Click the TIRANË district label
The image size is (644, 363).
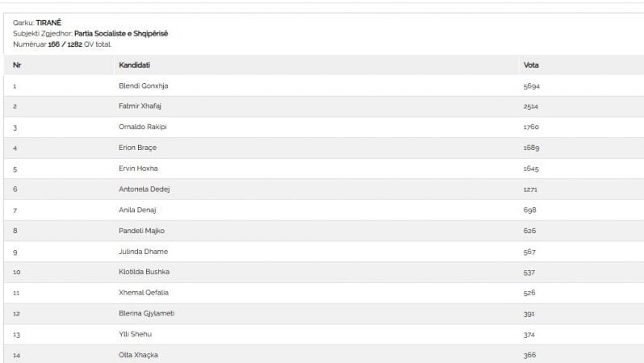tap(48, 23)
